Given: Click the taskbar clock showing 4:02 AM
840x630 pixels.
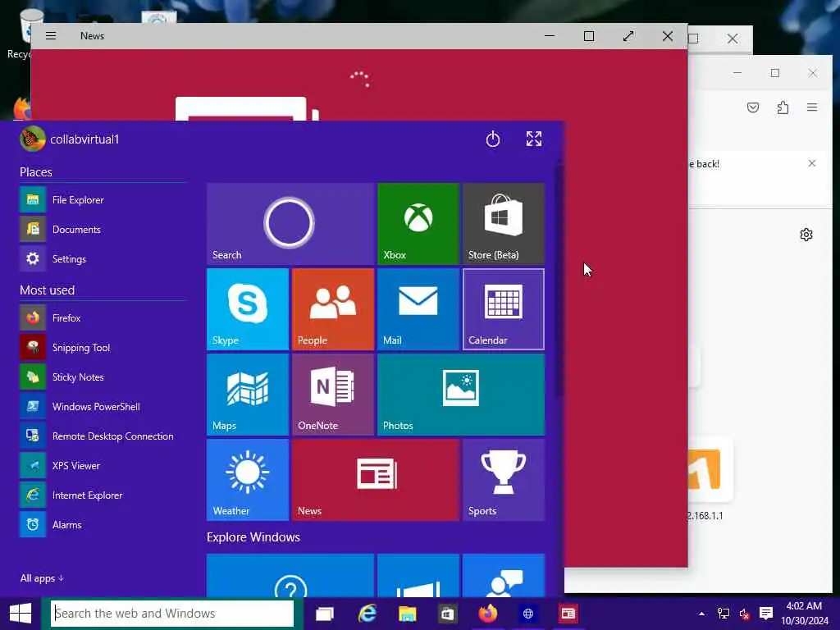Looking at the screenshot, I should coord(804,614).
